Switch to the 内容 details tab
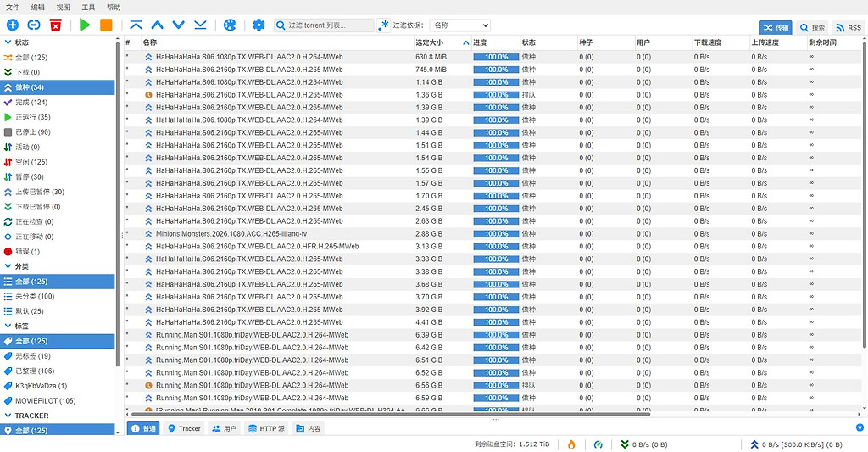 pyautogui.click(x=309, y=429)
